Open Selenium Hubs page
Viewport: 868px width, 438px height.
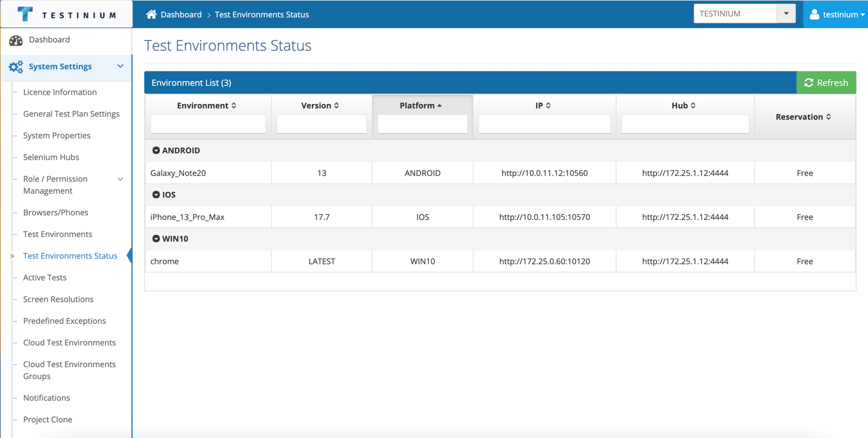pos(51,157)
